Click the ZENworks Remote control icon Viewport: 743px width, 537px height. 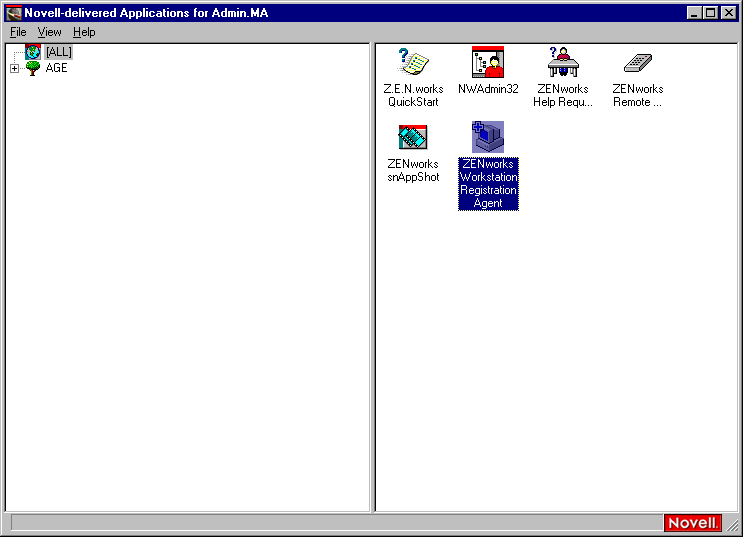[637, 63]
